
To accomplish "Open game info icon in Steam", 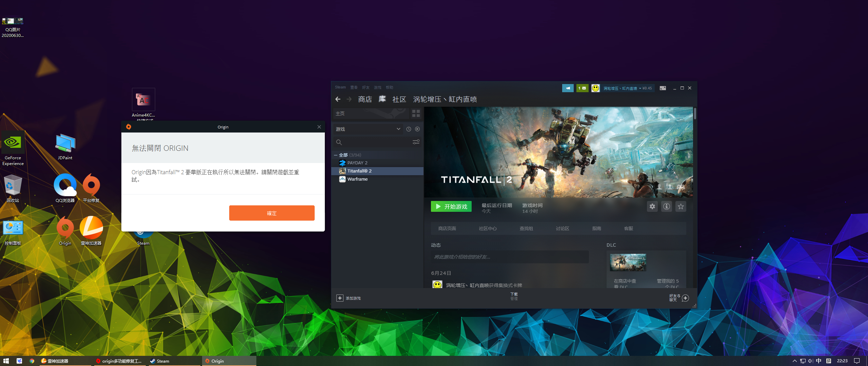I will point(666,206).
